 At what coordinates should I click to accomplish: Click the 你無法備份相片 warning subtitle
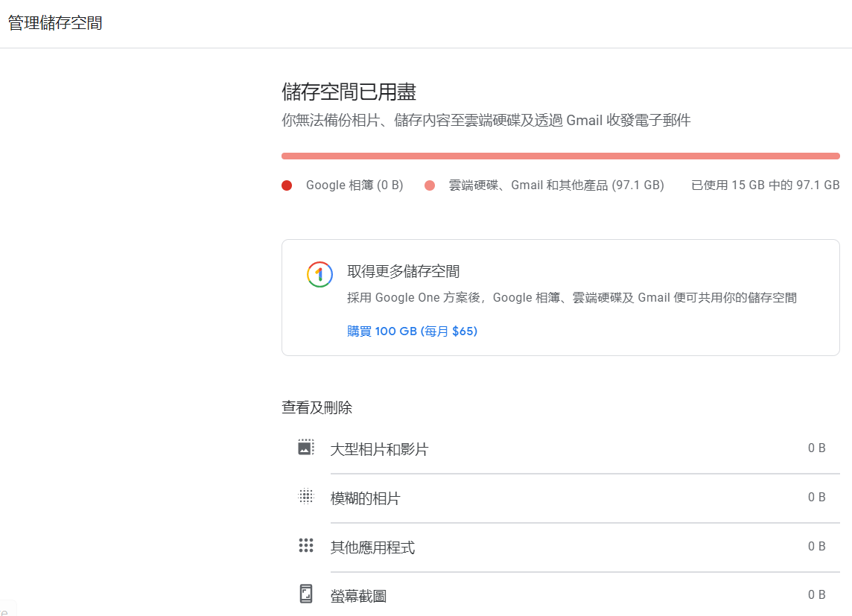pyautogui.click(x=486, y=120)
